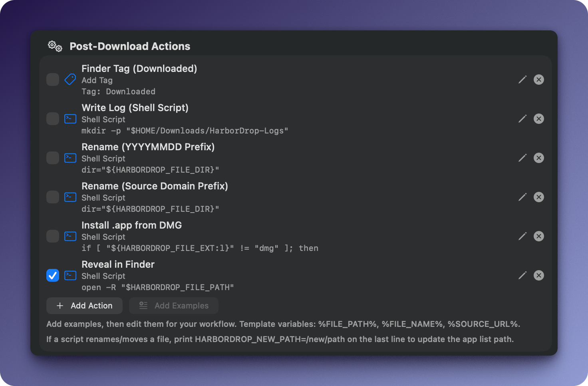Image resolution: width=588 pixels, height=386 pixels.
Task: Edit the Finder Tag (Downloaded) action with pencil
Action: 522,80
